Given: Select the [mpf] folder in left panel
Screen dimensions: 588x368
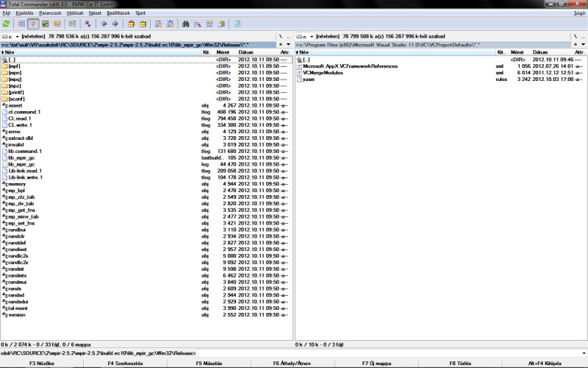Looking at the screenshot, I should coord(15,66).
